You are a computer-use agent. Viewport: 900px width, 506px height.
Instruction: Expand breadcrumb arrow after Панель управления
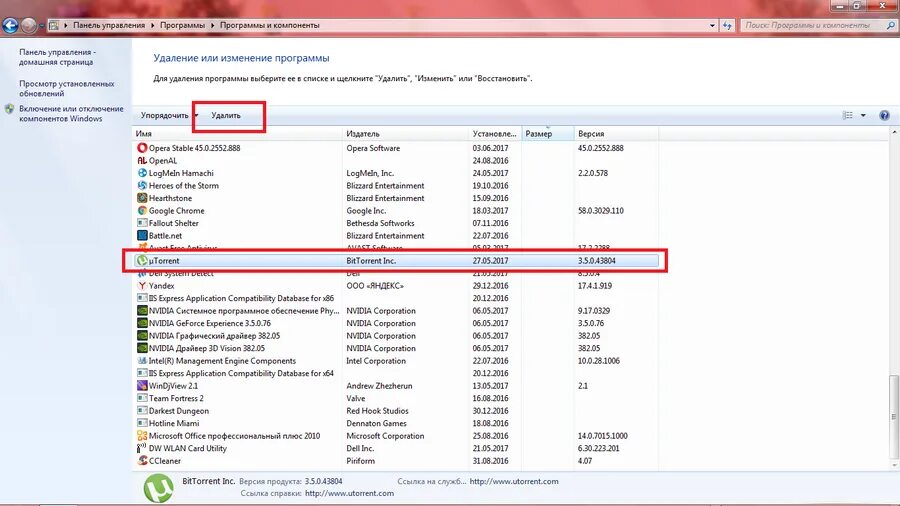click(x=153, y=25)
